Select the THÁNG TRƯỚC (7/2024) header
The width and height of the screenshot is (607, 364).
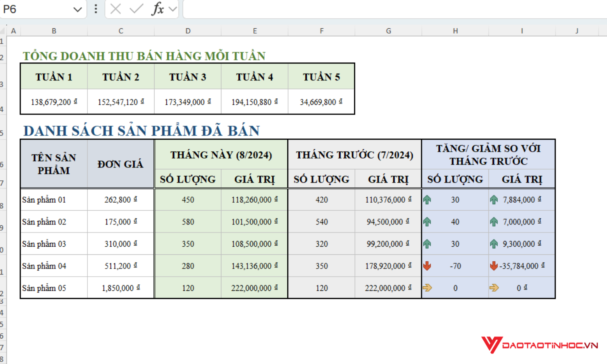pyautogui.click(x=355, y=155)
